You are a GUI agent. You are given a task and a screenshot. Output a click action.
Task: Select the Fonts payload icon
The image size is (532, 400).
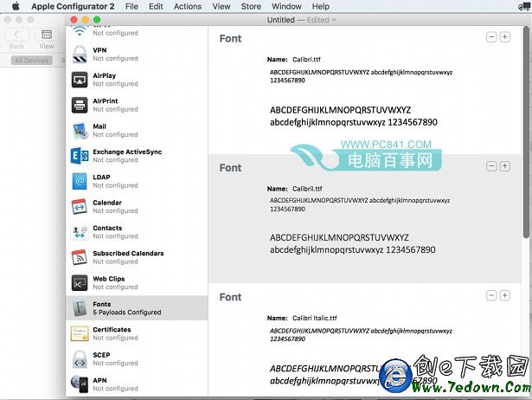coord(80,308)
